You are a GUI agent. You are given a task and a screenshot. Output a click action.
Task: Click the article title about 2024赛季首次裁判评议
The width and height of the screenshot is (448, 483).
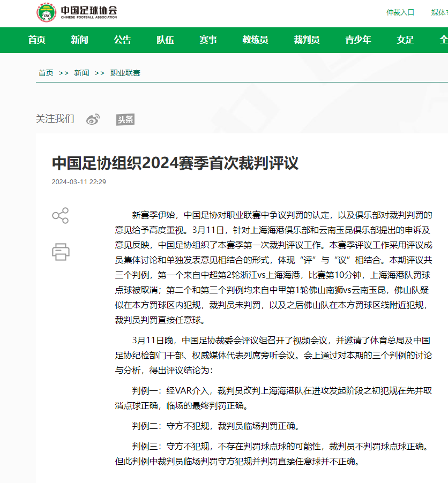[x=175, y=163]
